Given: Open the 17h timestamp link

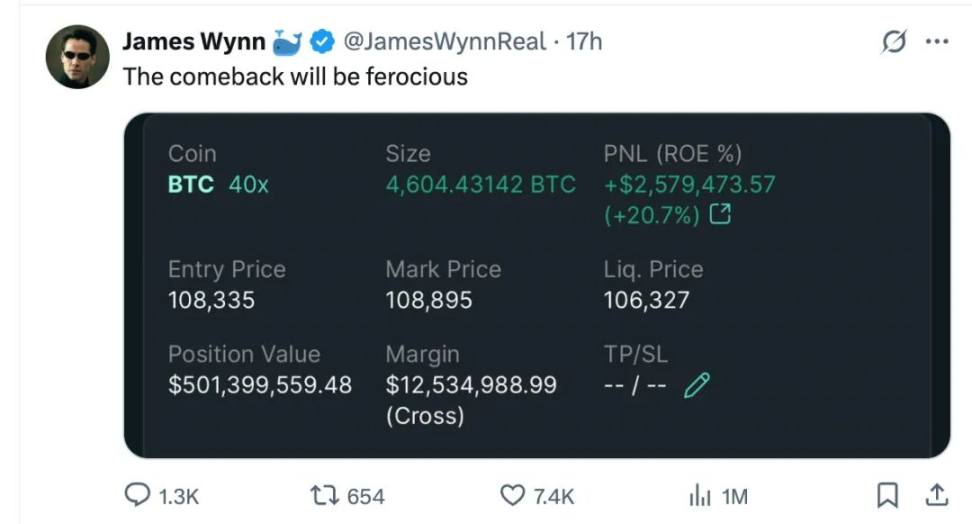Looking at the screenshot, I should [583, 42].
